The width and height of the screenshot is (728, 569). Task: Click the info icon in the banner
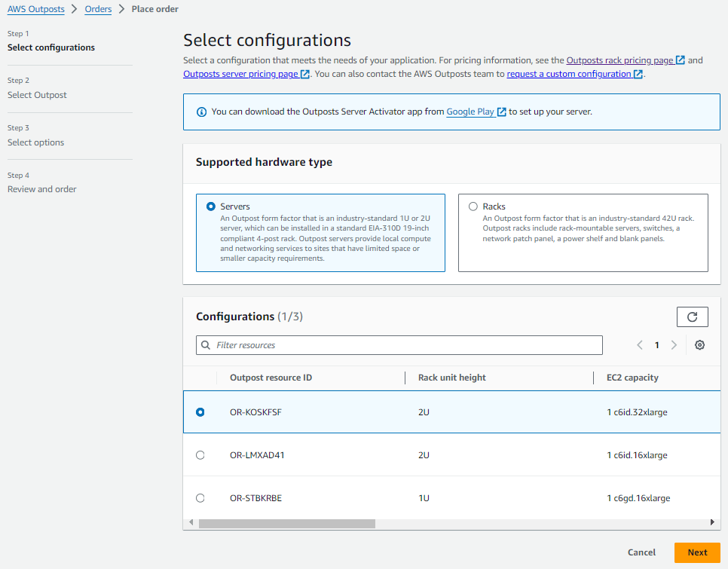pyautogui.click(x=200, y=111)
